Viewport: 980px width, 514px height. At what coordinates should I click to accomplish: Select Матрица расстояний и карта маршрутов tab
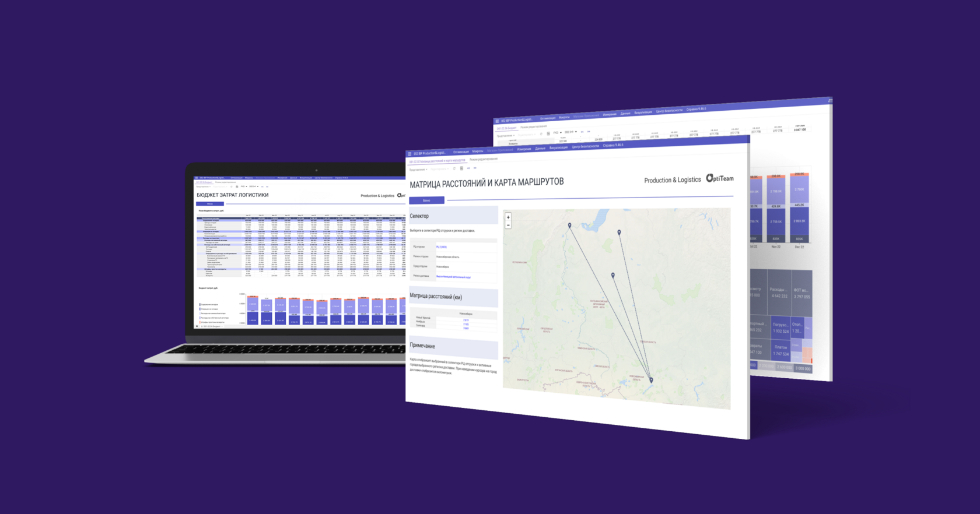coord(437,161)
